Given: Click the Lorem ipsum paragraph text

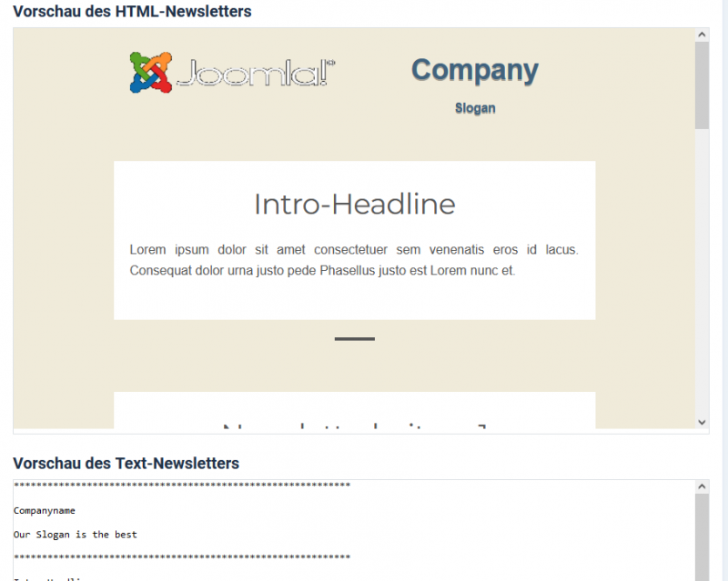Looking at the screenshot, I should [354, 260].
